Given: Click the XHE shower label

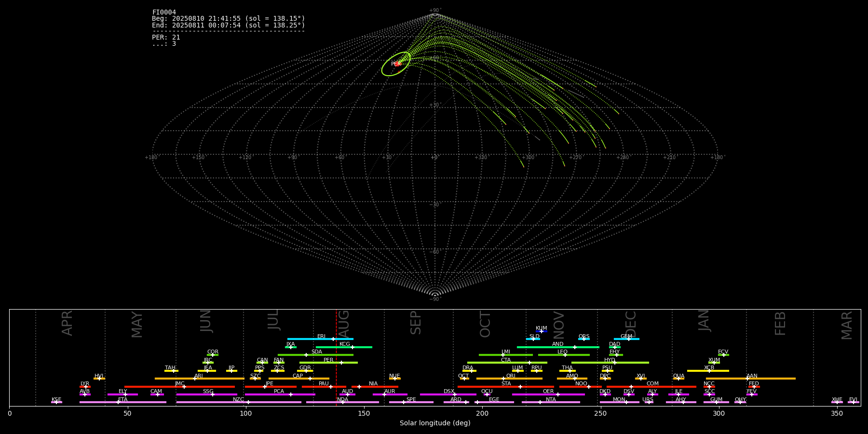Looking at the screenshot, I should point(837,400).
